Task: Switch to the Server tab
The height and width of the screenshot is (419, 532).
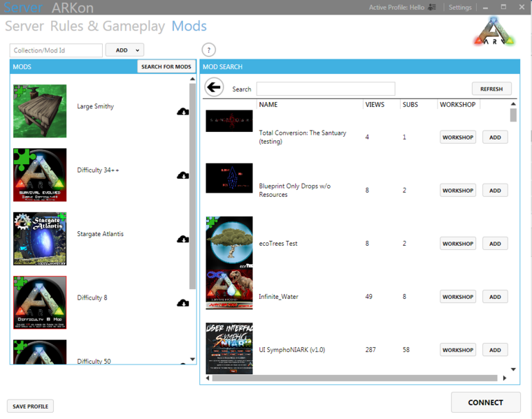Action: click(x=24, y=26)
